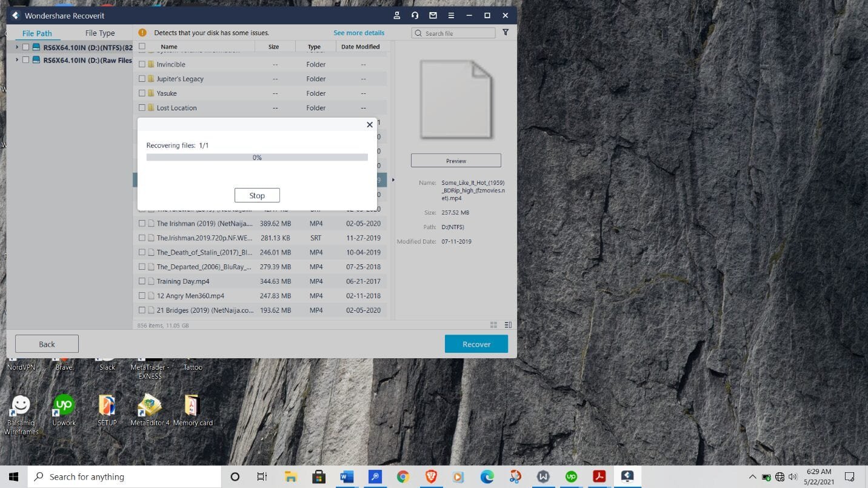Check the Training Day.mp4 checkbox
Screen dimensions: 868x488
(x=142, y=281)
